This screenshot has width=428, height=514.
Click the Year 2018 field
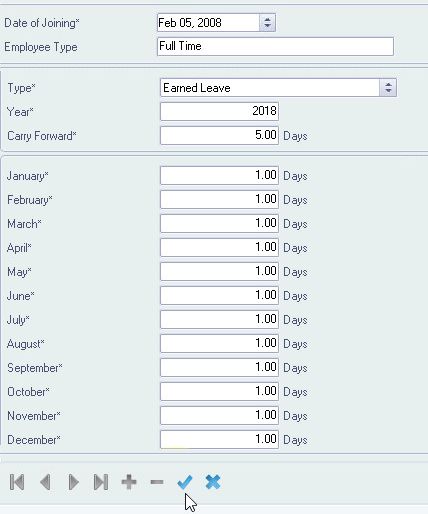(219, 111)
